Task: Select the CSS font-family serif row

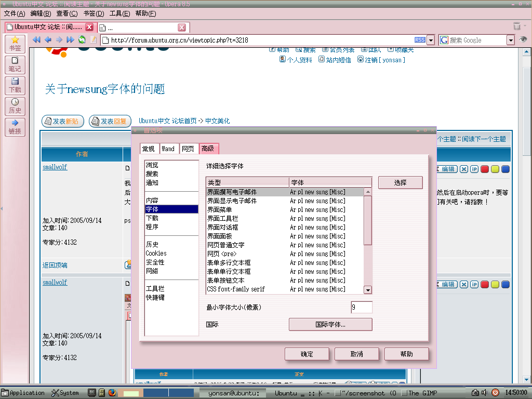Action: tap(285, 289)
